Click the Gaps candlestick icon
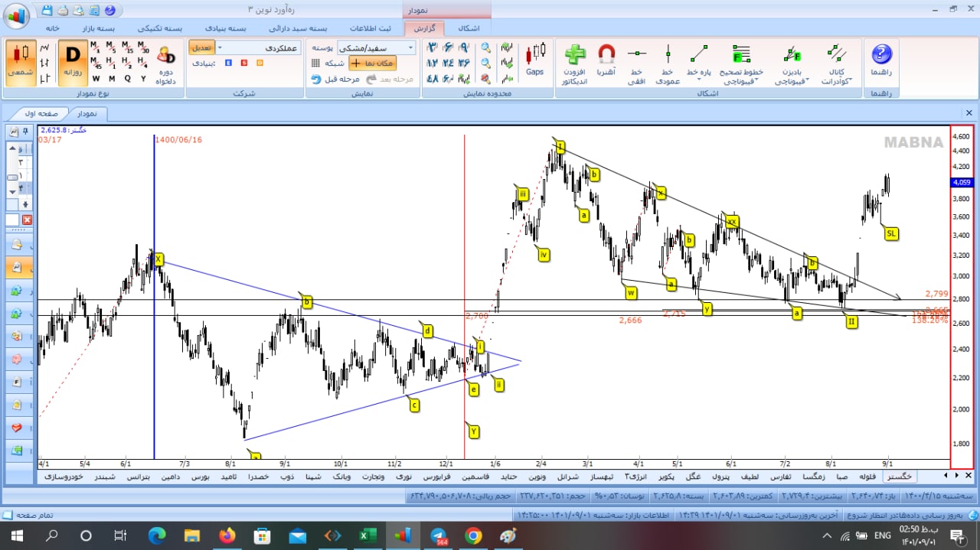 534,59
